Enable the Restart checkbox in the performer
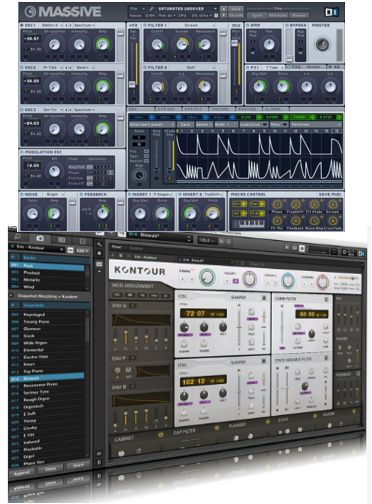 pyautogui.click(x=146, y=161)
